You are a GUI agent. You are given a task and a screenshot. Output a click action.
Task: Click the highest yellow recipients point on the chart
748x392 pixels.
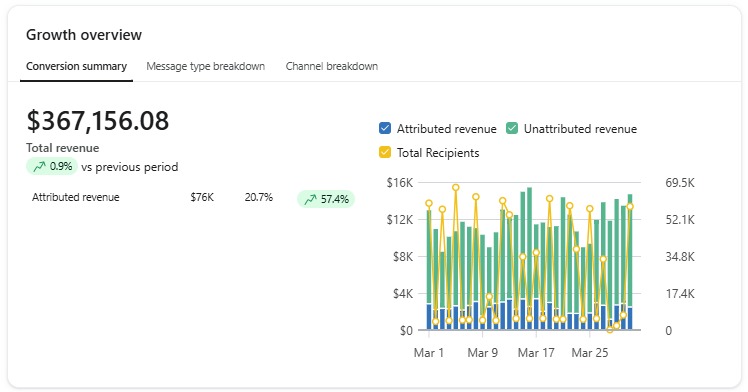point(456,188)
